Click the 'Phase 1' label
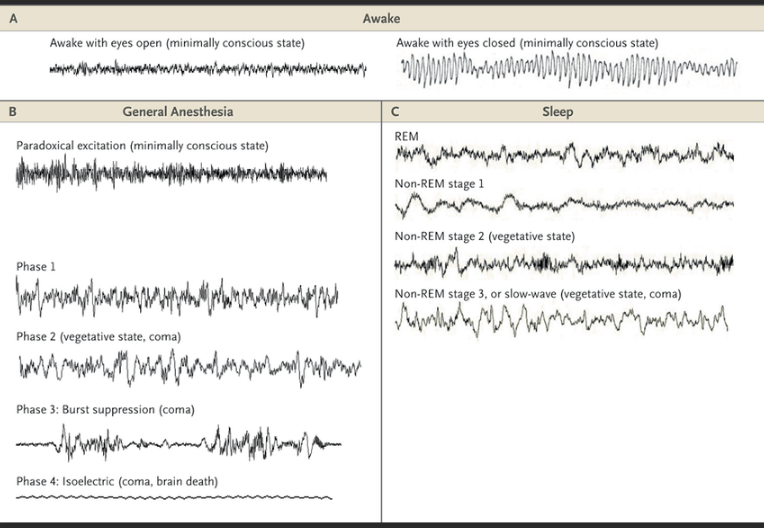Screen dimensions: 764x528 (36, 266)
